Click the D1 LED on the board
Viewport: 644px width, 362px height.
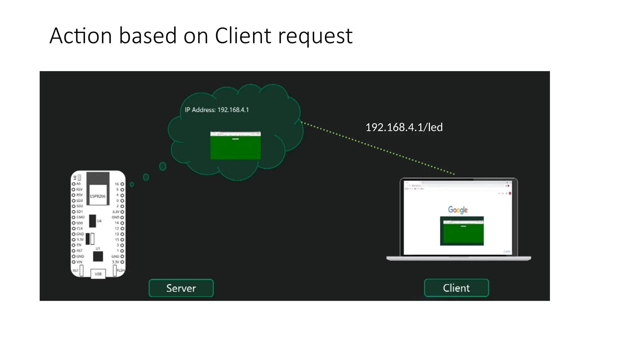[x=79, y=178]
